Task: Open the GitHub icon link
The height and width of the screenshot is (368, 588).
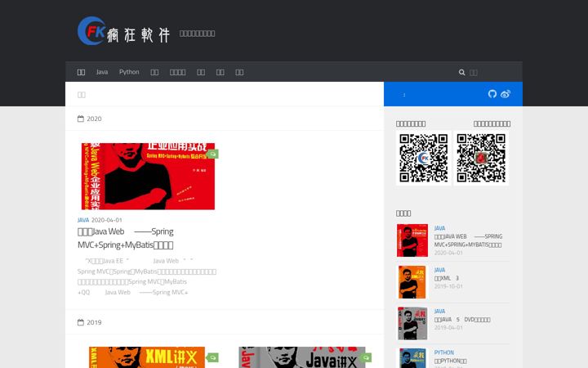Action: tap(492, 94)
